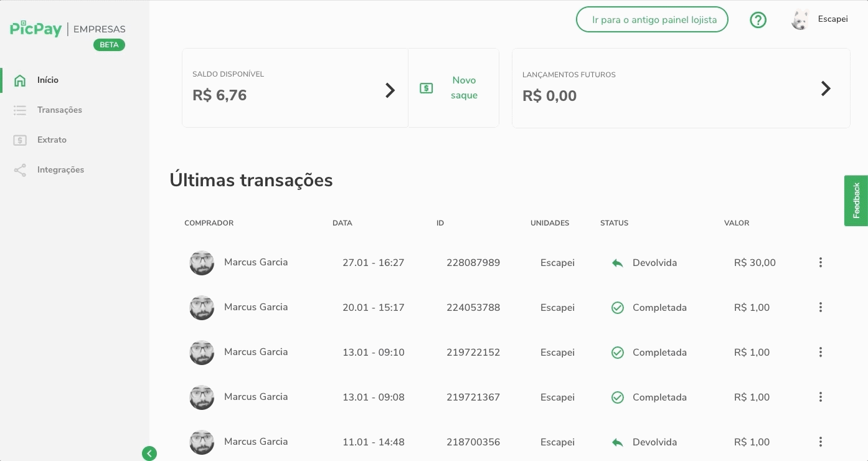The width and height of the screenshot is (868, 461).
Task: Click the Transações list icon in sidebar
Action: click(x=20, y=110)
